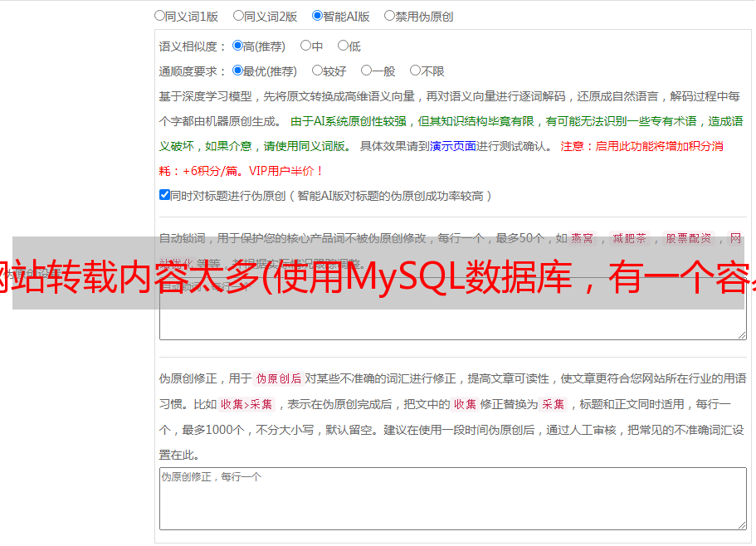This screenshot has width=756, height=546.
Task: Select 禁用伪原创 radio option
Action: pyautogui.click(x=389, y=16)
